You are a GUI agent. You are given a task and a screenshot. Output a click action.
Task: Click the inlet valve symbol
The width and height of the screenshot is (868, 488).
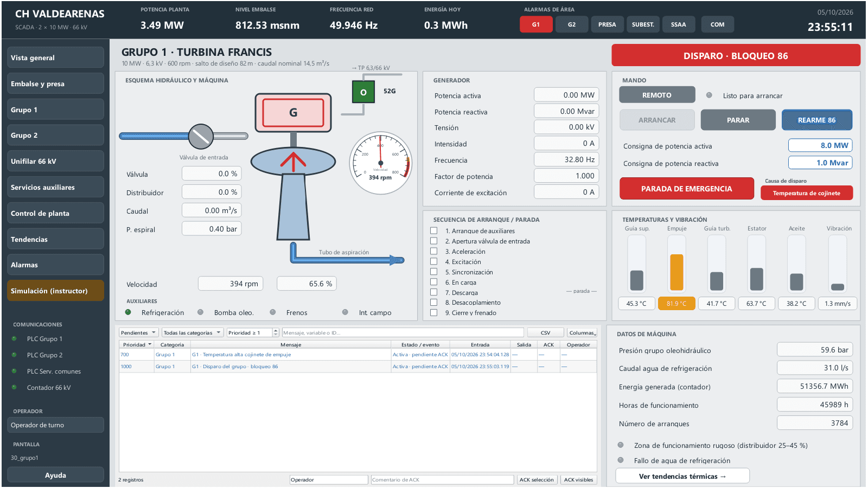(201, 136)
